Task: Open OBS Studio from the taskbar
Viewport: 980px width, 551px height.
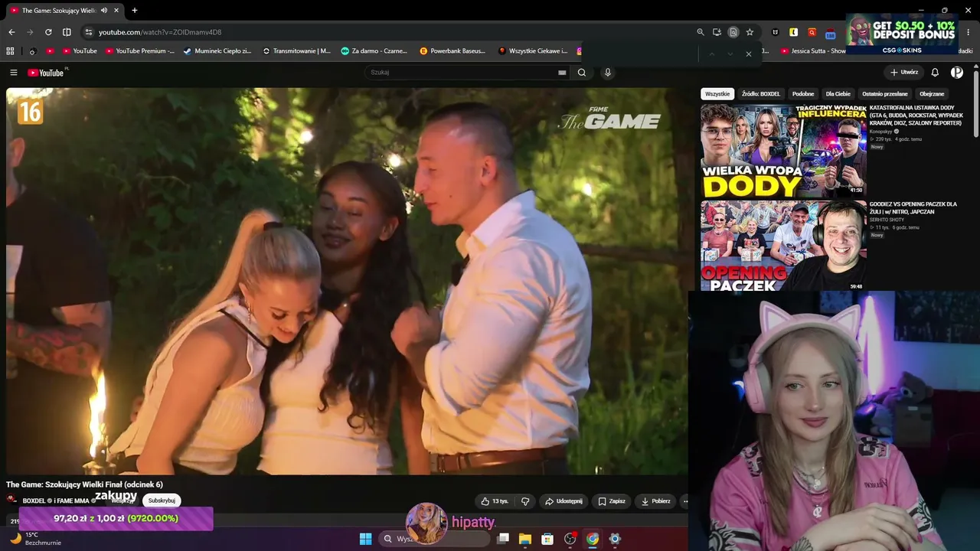Action: [x=570, y=539]
